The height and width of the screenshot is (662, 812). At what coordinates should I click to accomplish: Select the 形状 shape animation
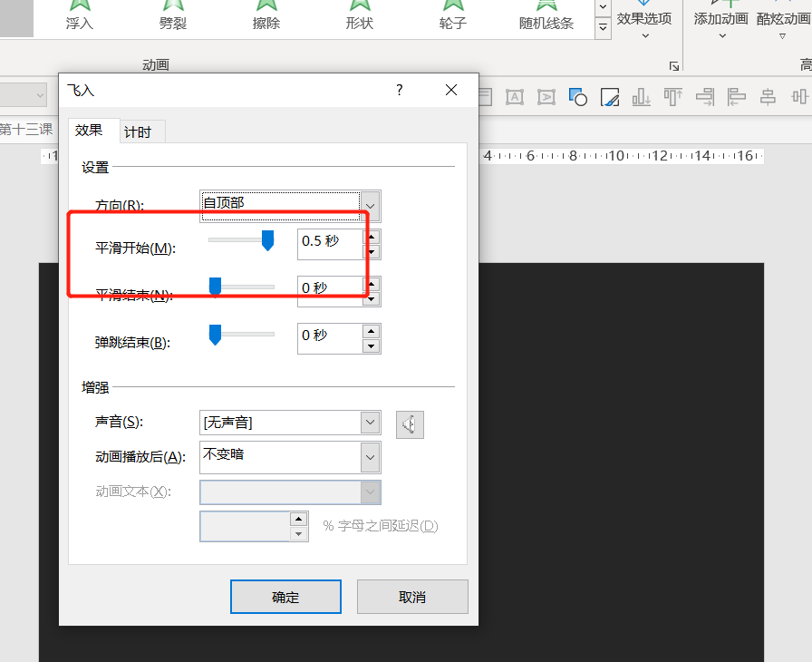click(359, 16)
